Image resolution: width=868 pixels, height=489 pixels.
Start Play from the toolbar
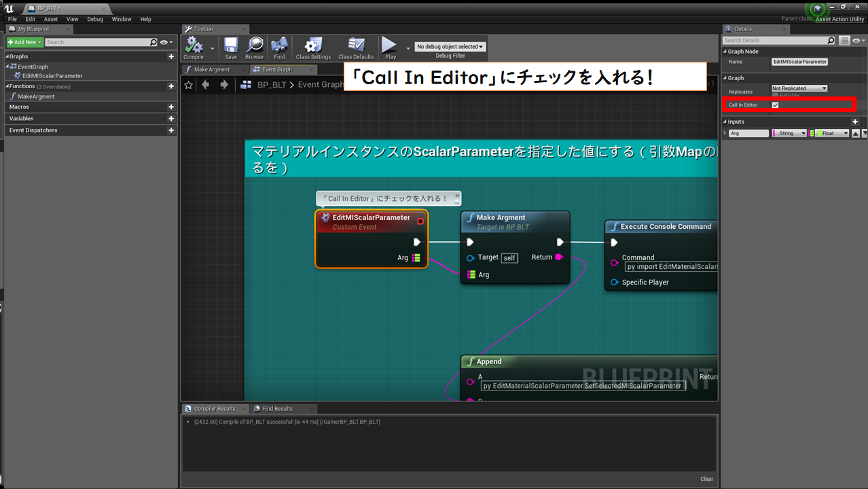pos(389,46)
